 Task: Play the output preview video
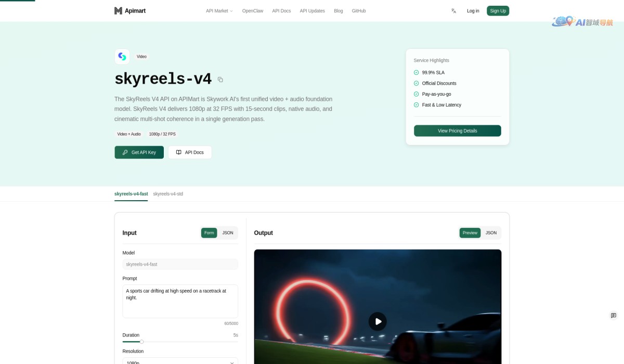click(x=378, y=321)
